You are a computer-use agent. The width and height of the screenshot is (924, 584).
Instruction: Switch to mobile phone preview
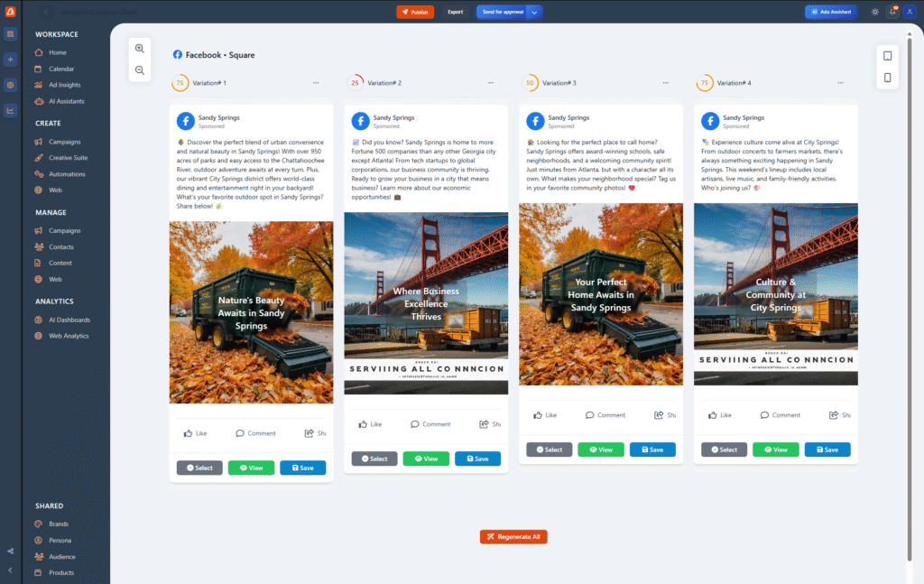tap(887, 78)
